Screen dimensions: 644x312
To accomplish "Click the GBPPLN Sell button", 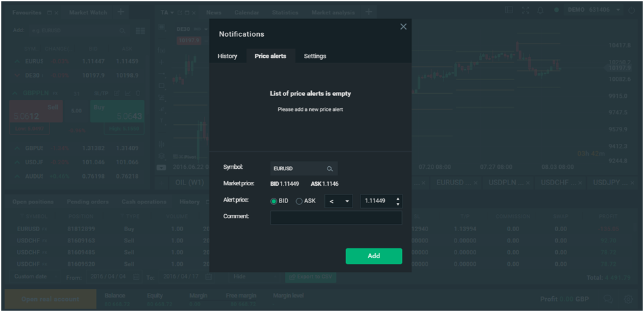I will pyautogui.click(x=36, y=111).
